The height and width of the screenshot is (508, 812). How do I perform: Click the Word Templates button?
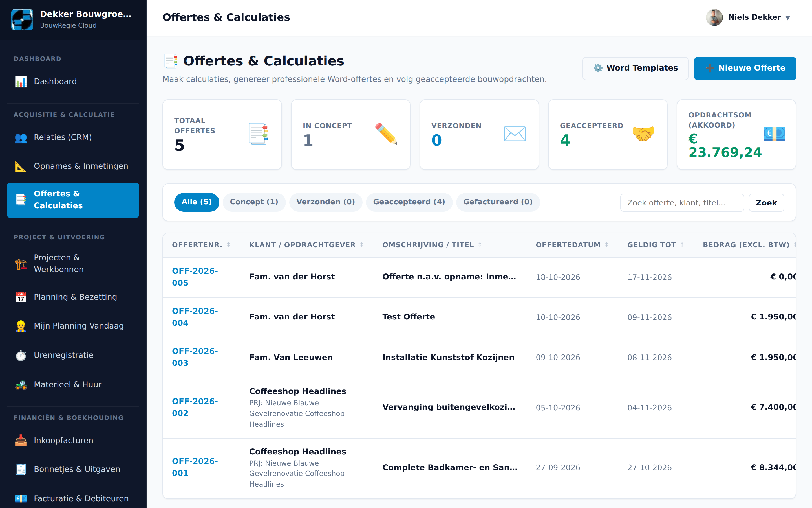click(x=635, y=68)
